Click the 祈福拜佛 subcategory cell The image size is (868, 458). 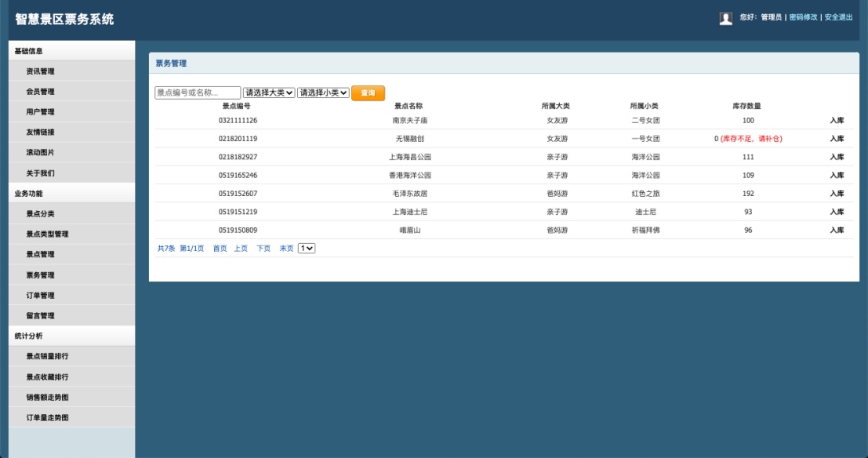pyautogui.click(x=646, y=230)
